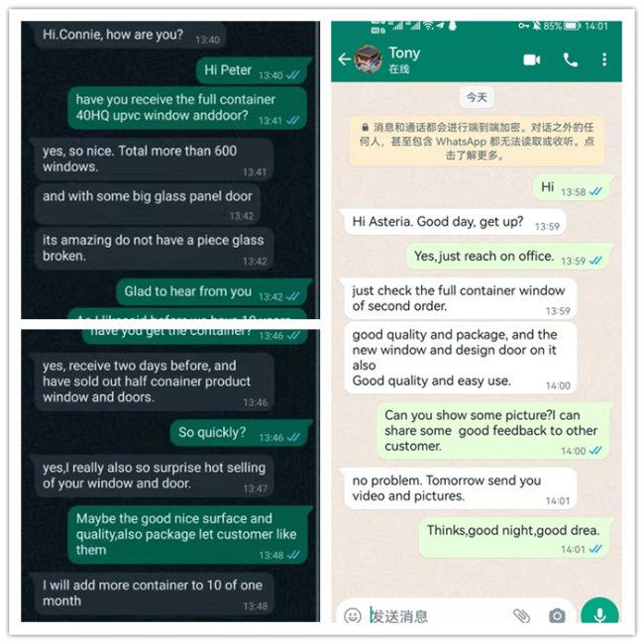Open Tony's profile picture
The width and height of the screenshot is (644, 644).
pos(368,59)
